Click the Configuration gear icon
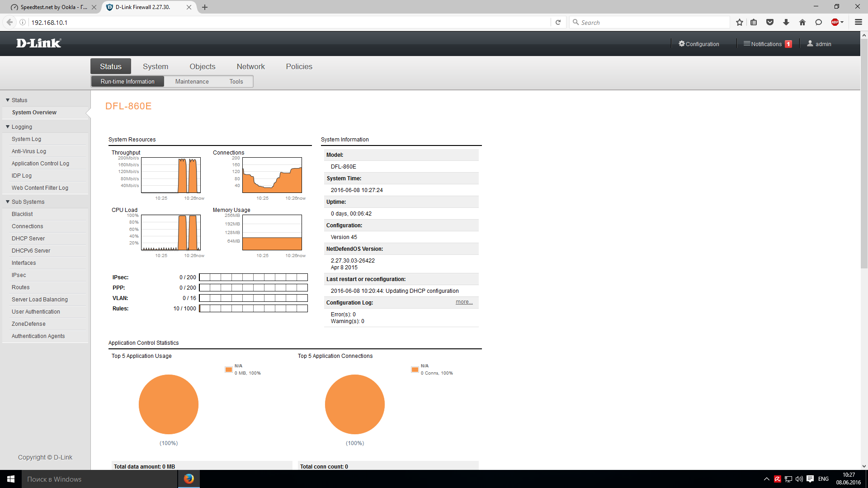This screenshot has width=868, height=488. pyautogui.click(x=682, y=44)
